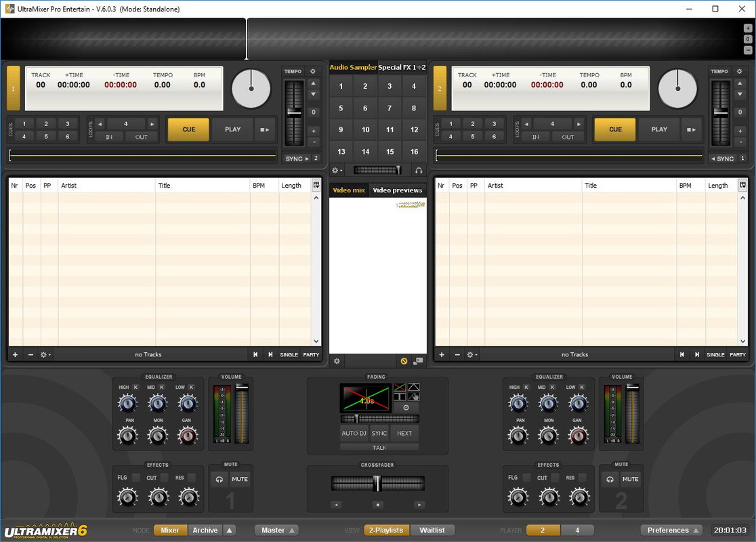756x542 pixels.
Task: Add a track to right playlist
Action: pos(441,354)
